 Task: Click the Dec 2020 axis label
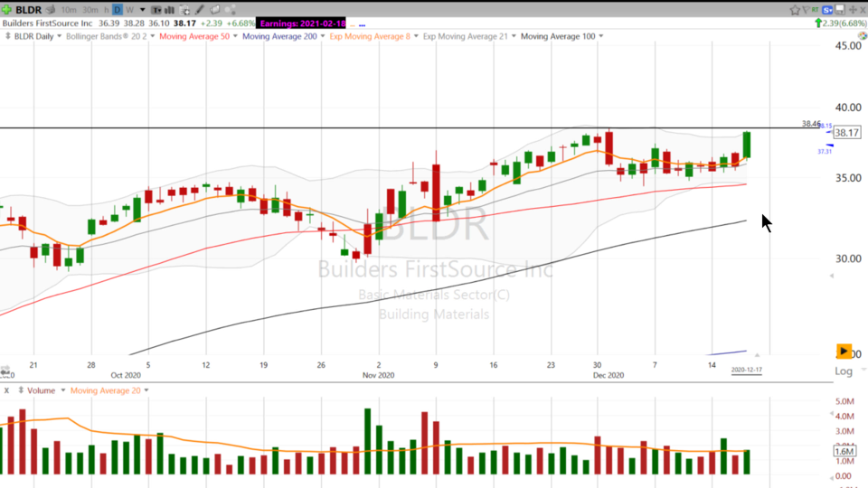tap(609, 375)
